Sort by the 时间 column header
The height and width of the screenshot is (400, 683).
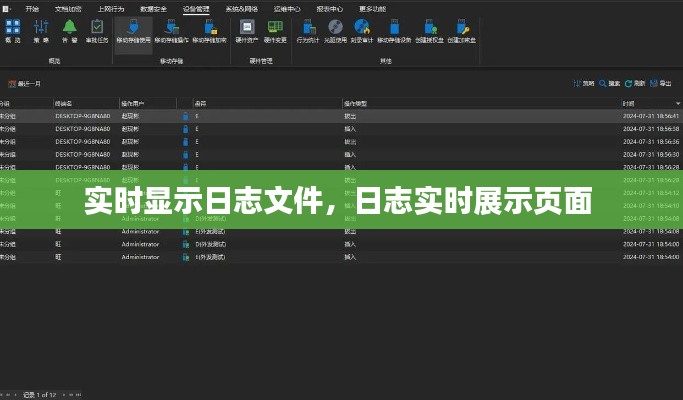click(628, 103)
